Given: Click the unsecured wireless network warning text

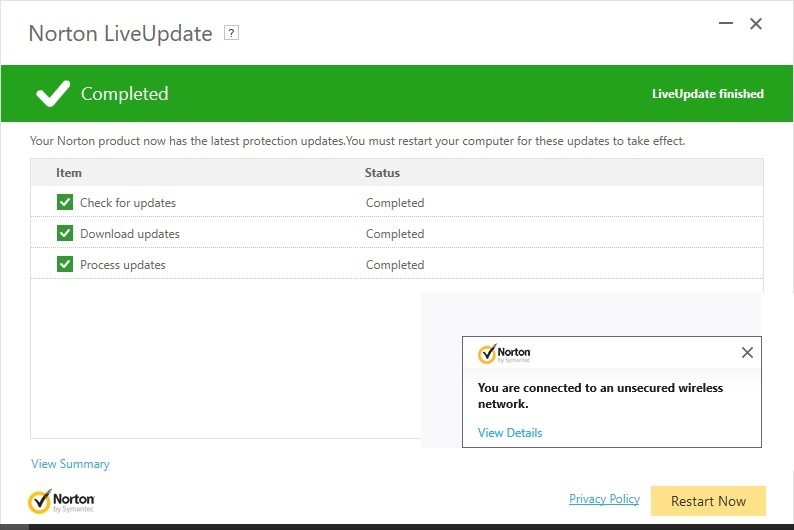Looking at the screenshot, I should point(601,395).
